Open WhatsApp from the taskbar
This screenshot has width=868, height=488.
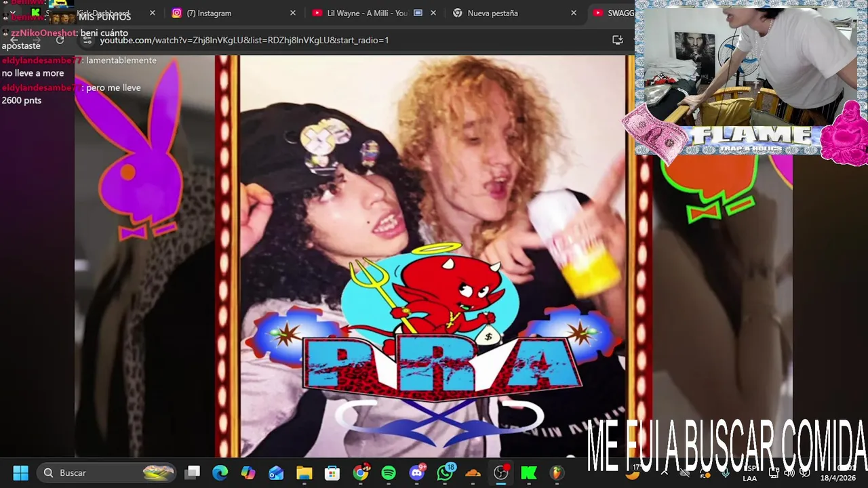pos(445,472)
